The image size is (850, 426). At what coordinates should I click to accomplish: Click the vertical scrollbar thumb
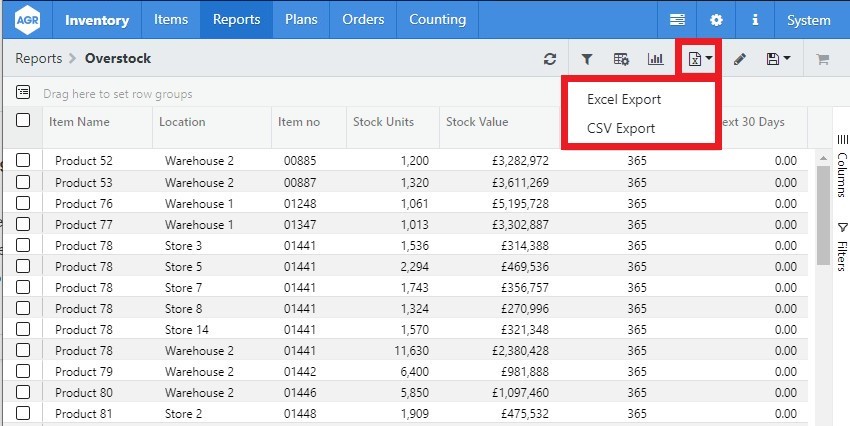click(x=823, y=215)
